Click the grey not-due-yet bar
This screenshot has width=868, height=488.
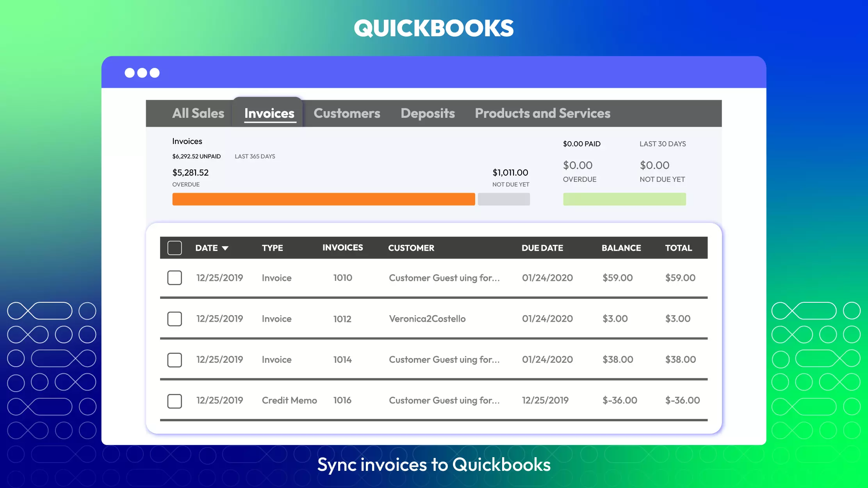click(504, 199)
